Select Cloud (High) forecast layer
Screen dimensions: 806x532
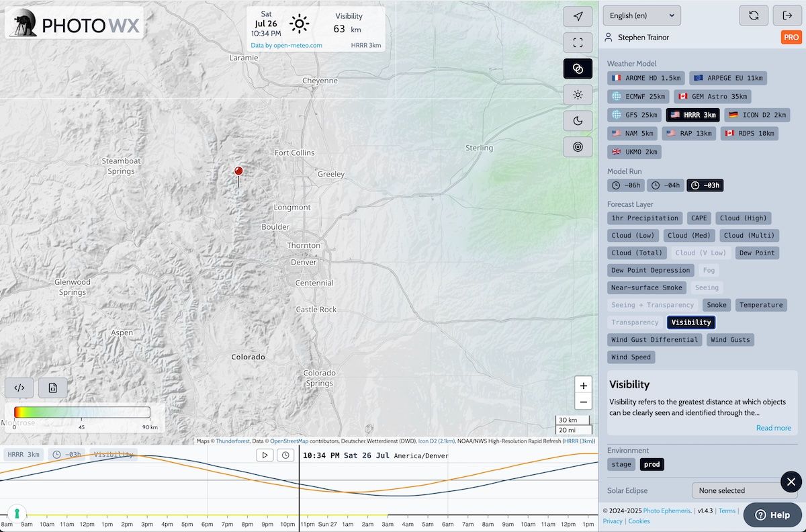click(x=743, y=218)
